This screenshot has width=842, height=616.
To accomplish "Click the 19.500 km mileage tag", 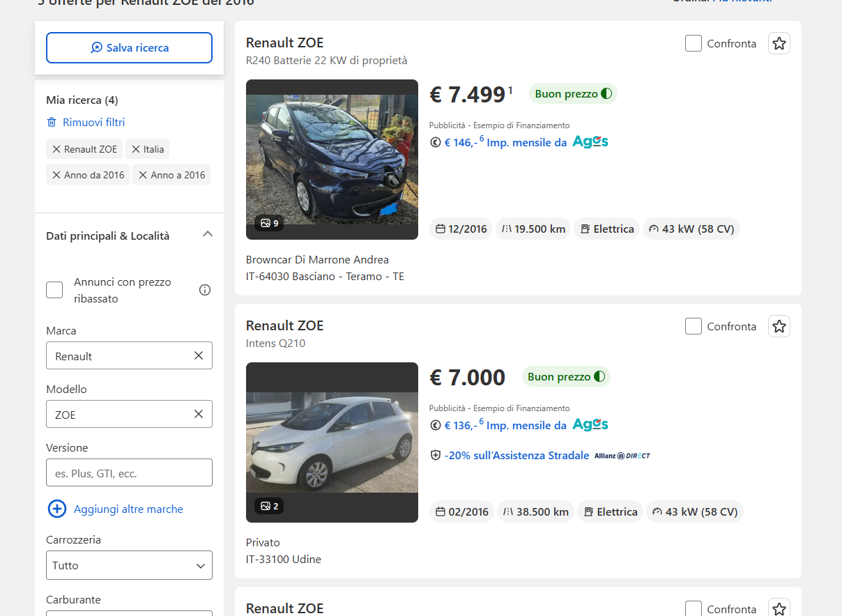I will (533, 229).
